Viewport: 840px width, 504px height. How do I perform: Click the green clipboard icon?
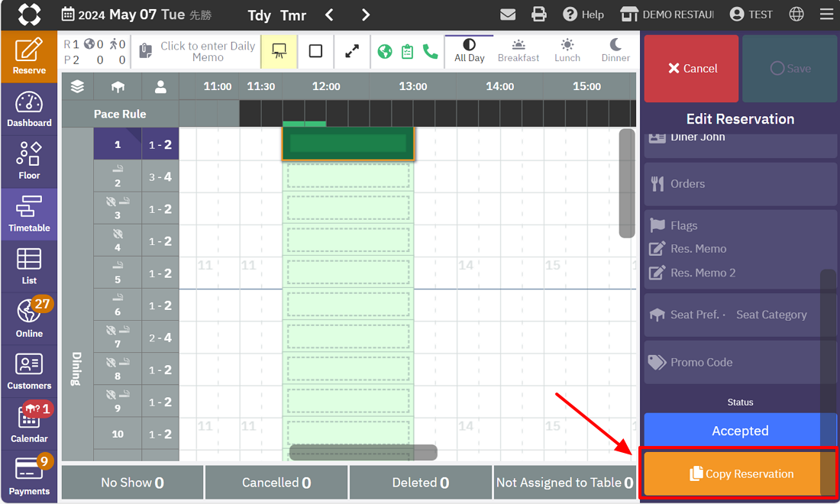(408, 51)
